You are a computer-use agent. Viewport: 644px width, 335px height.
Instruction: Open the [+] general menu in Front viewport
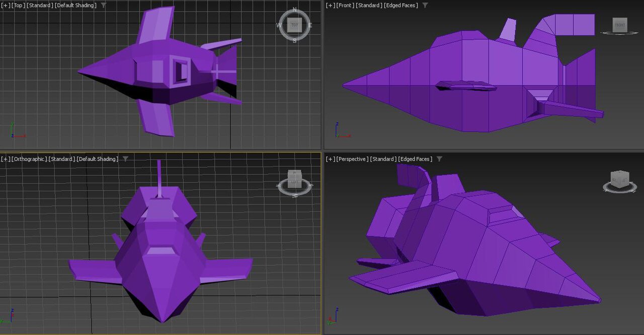coord(331,5)
